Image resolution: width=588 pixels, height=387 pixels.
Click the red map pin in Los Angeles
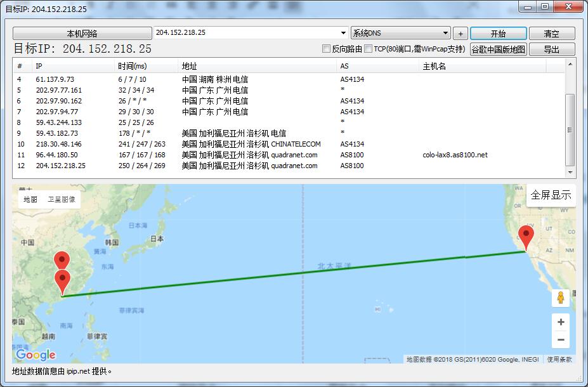click(x=526, y=237)
